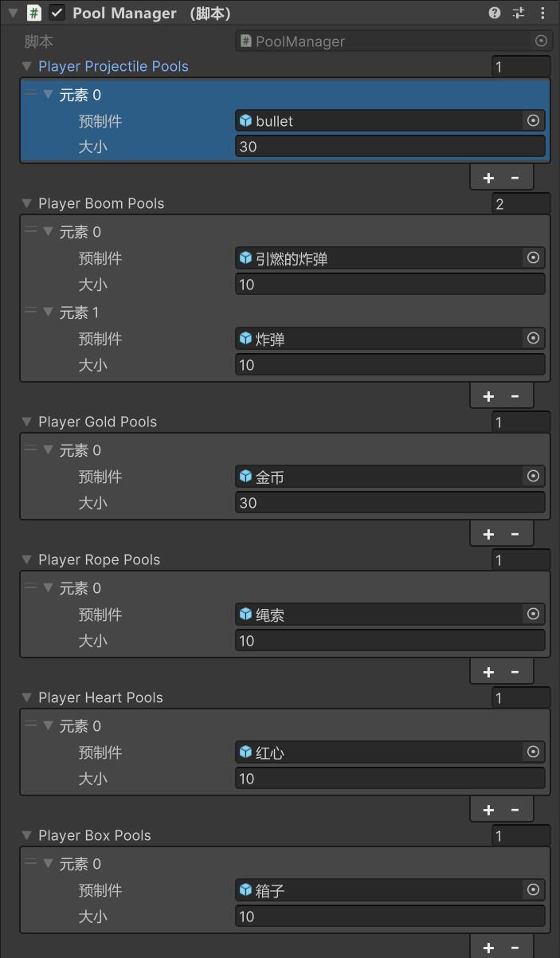Click the 绳索 prefab cube icon
Screen dimensions: 560x958
(245, 614)
